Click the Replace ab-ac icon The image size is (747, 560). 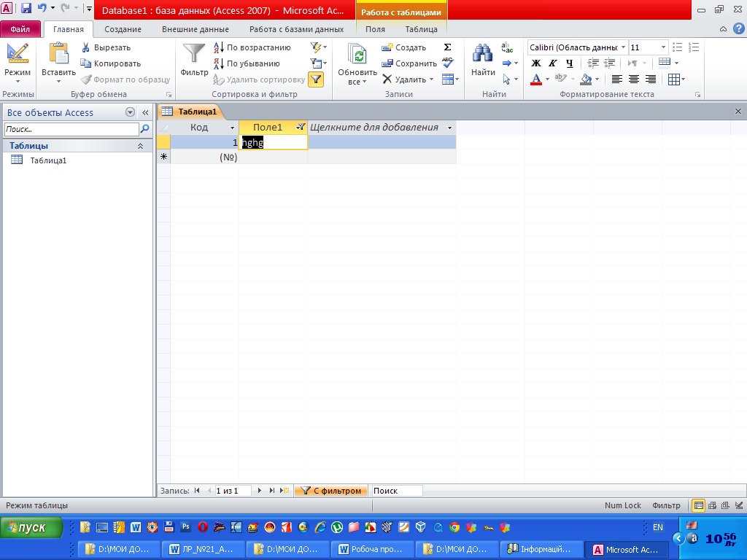[x=507, y=47]
